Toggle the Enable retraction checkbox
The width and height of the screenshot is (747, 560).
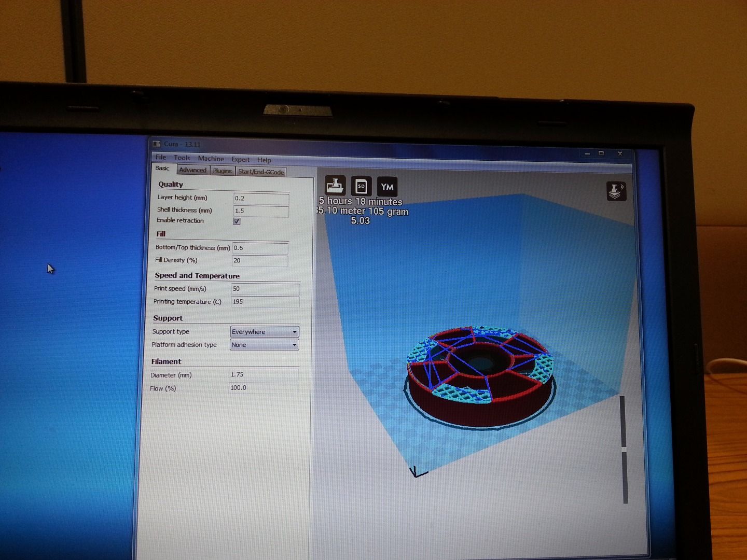pyautogui.click(x=237, y=221)
